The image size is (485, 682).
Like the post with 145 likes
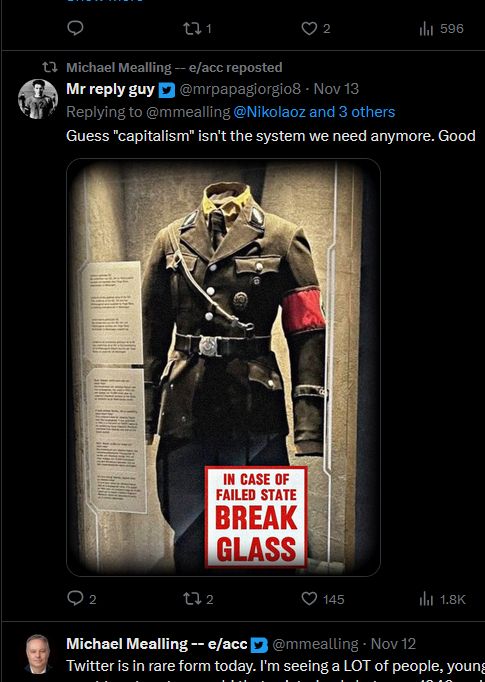pos(323,599)
